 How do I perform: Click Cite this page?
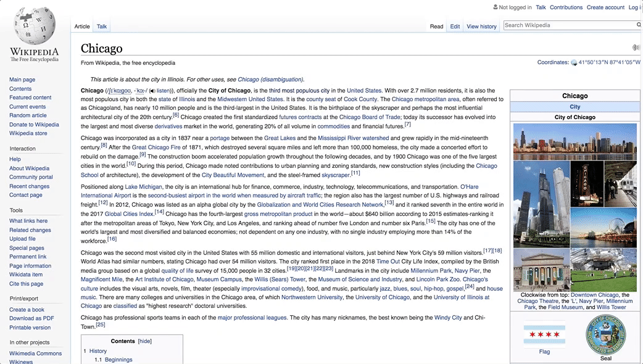[27, 284]
